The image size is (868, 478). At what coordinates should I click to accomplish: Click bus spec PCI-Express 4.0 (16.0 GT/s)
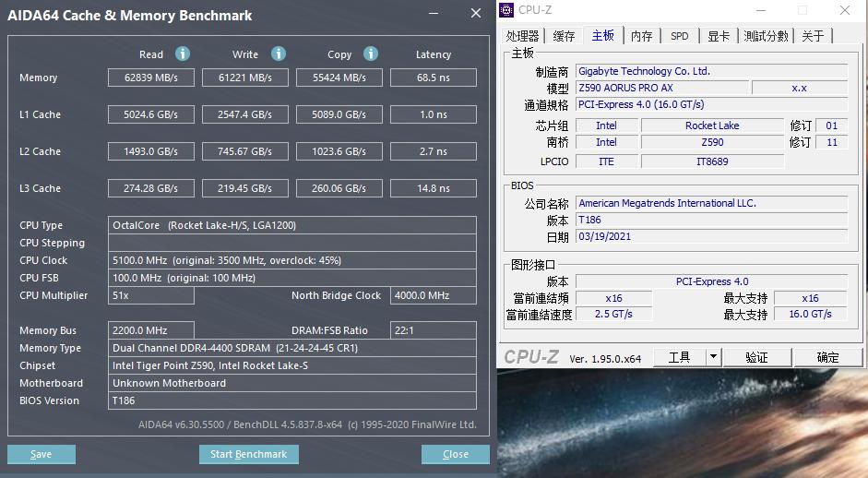(x=712, y=104)
